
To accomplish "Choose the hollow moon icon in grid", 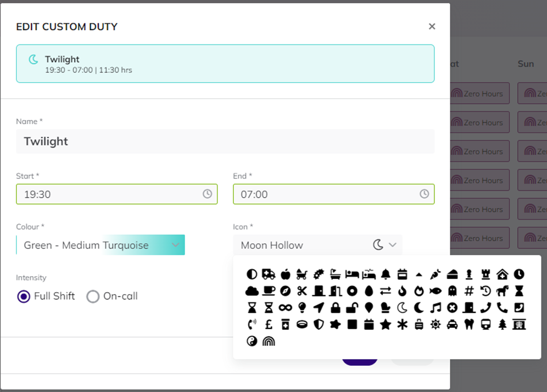I will click(x=402, y=307).
